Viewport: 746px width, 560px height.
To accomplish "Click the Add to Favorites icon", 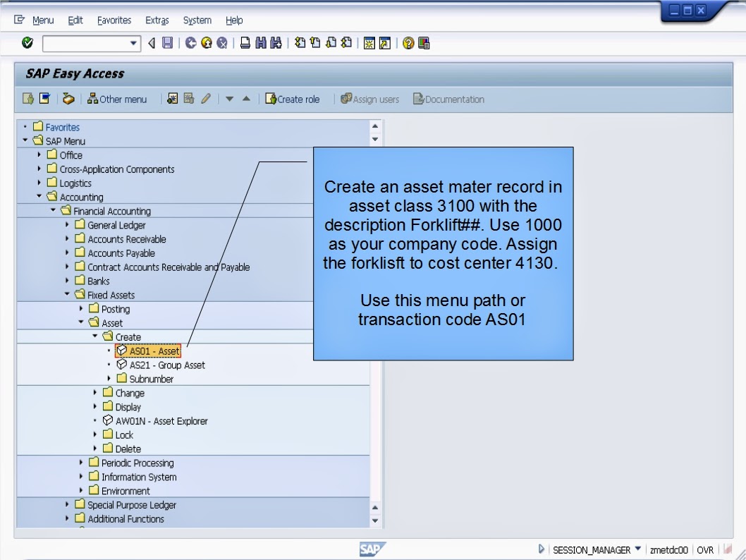I will [x=173, y=99].
